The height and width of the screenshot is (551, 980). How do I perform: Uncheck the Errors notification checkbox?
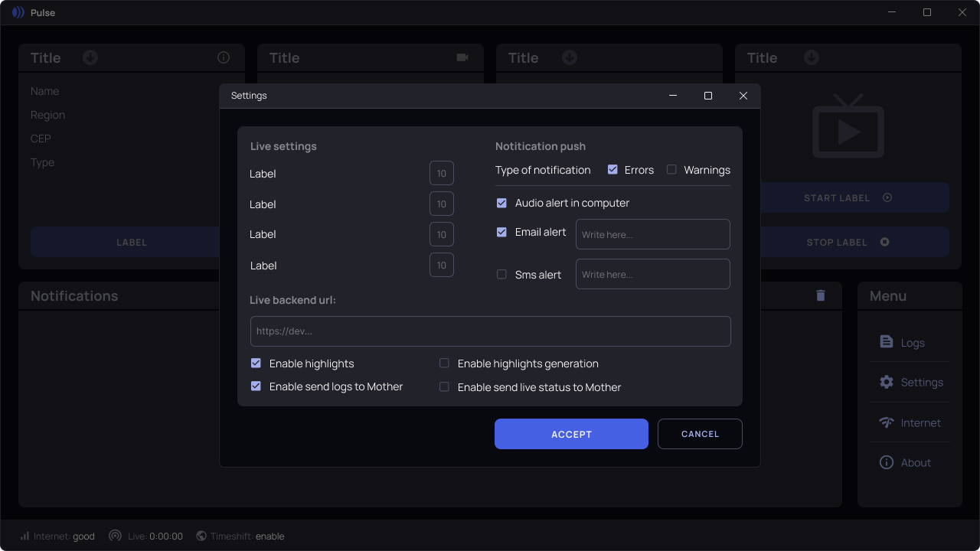pos(612,170)
